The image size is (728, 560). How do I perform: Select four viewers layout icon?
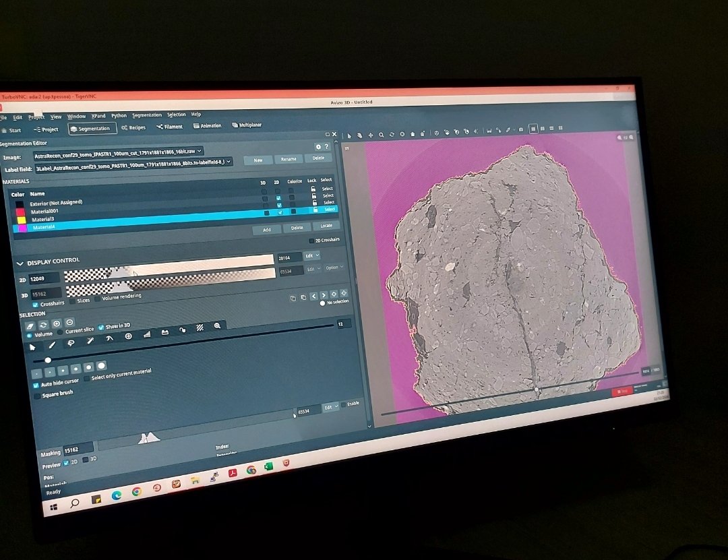pyautogui.click(x=560, y=127)
